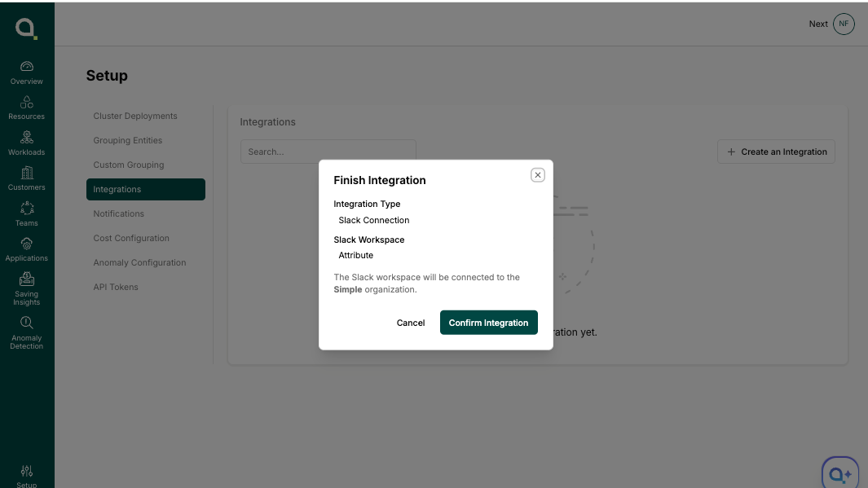Click the Confirm Integration button
This screenshot has width=868, height=488.
pos(489,323)
